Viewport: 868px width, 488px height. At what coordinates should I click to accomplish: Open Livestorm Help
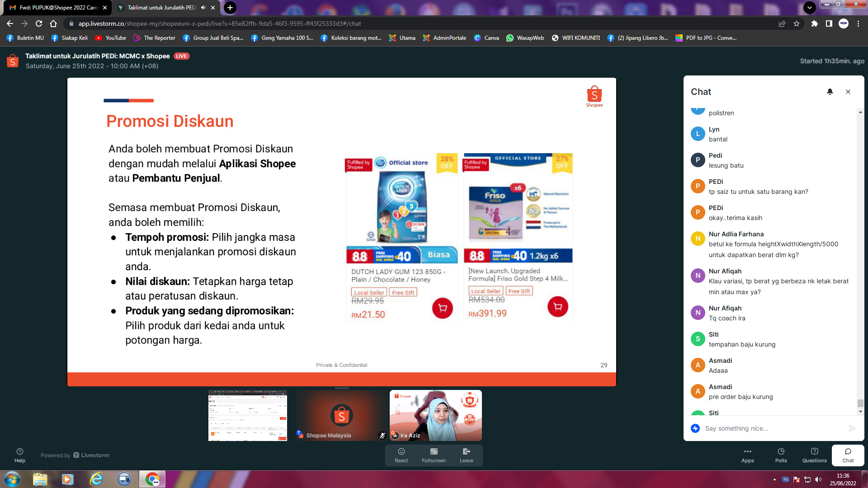[x=20, y=455]
